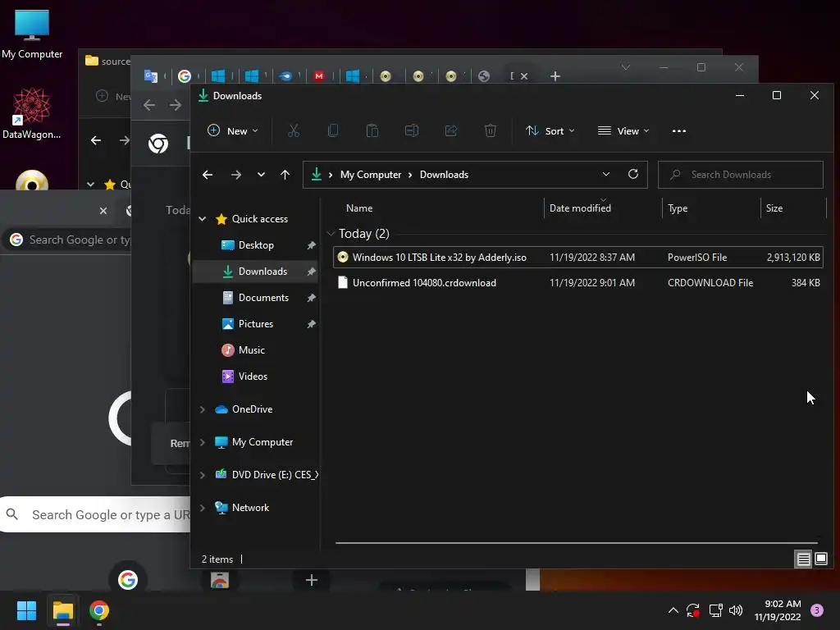The image size is (840, 630).
Task: Click the Google shortcut icon at bottom
Action: pyautogui.click(x=127, y=580)
